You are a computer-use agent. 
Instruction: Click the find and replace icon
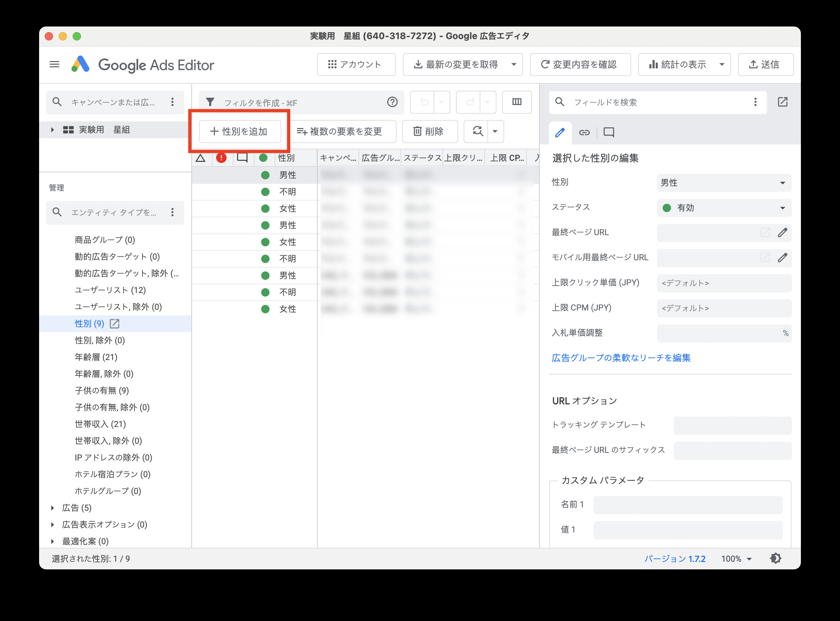[478, 132]
